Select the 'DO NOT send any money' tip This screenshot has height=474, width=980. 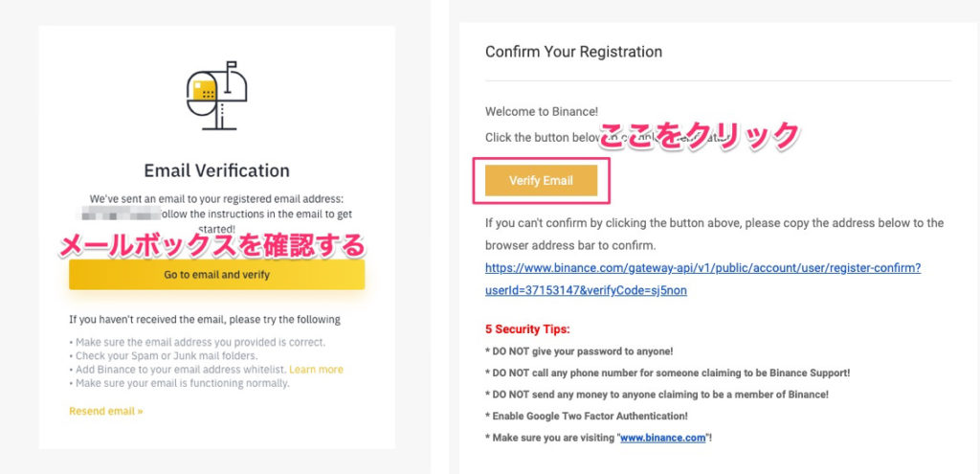point(657,395)
